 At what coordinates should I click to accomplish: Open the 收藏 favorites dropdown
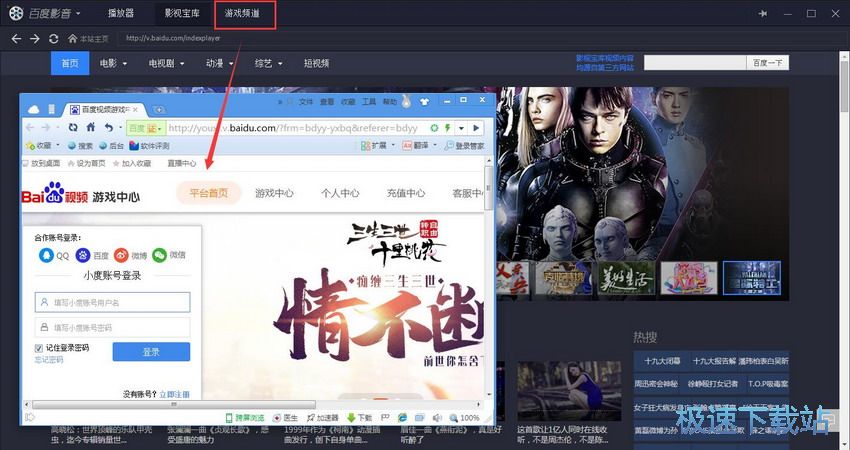coord(42,146)
